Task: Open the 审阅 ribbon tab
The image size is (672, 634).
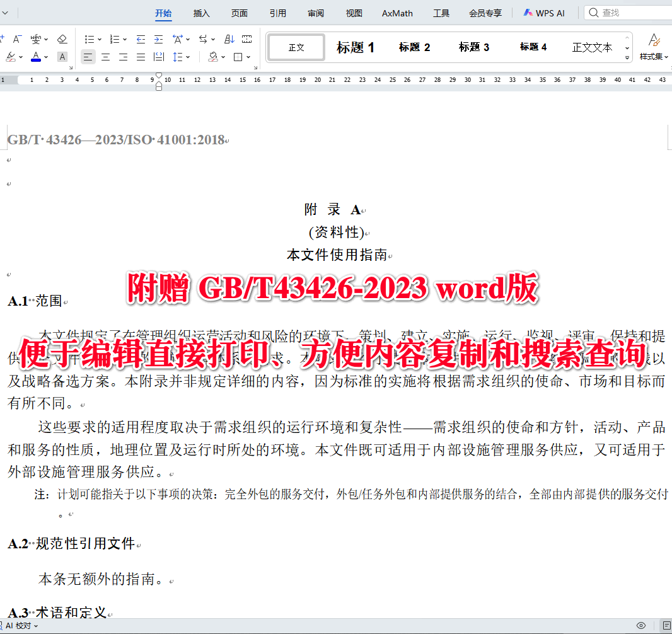Action: [315, 13]
